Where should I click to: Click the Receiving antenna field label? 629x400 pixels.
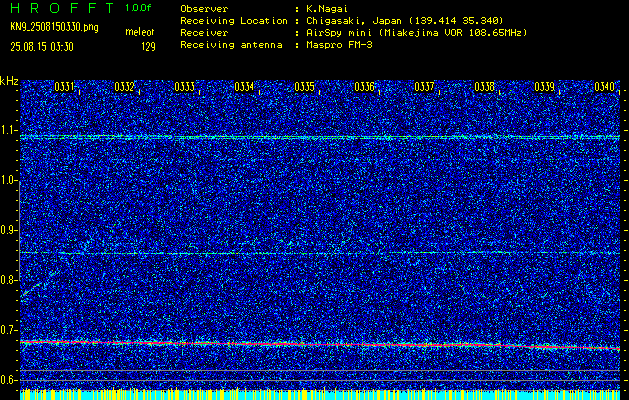pos(231,45)
